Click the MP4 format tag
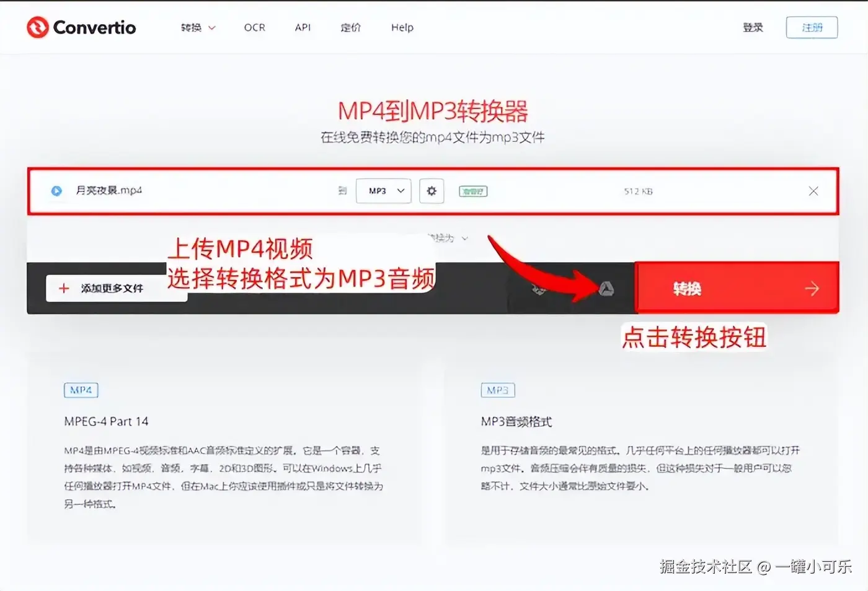The height and width of the screenshot is (591, 868). coord(81,390)
